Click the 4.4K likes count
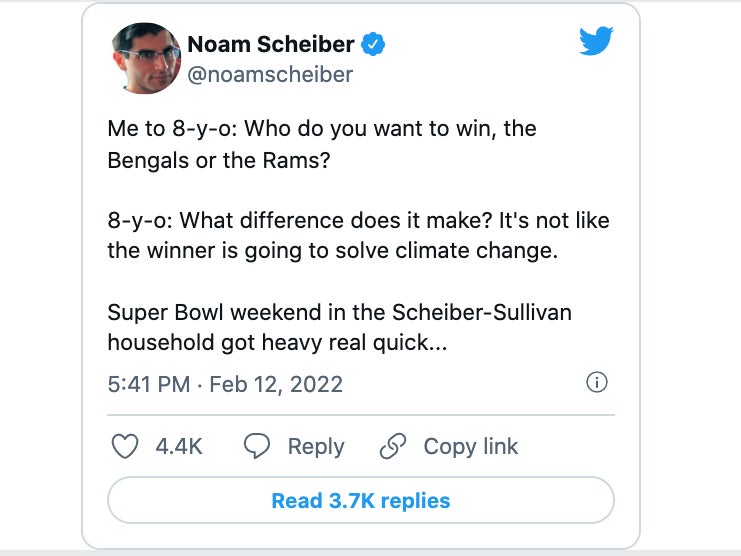Viewport: 741px width, 556px height. (179, 446)
